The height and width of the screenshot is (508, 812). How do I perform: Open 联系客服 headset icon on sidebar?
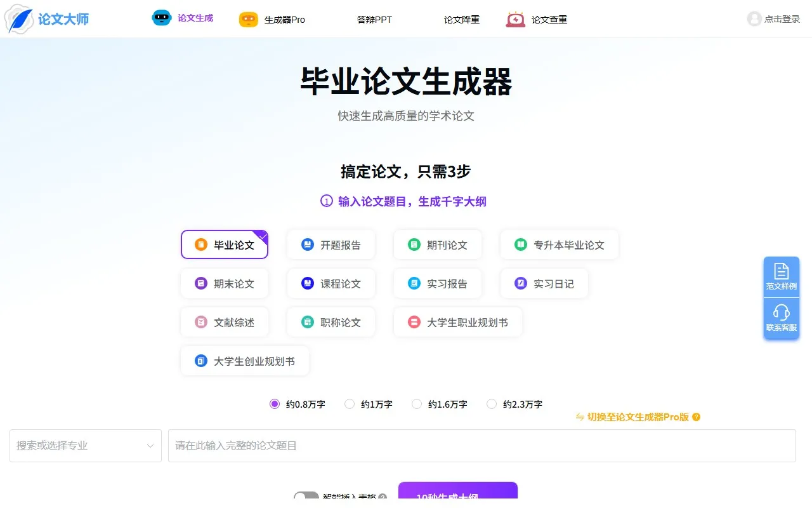tap(781, 312)
